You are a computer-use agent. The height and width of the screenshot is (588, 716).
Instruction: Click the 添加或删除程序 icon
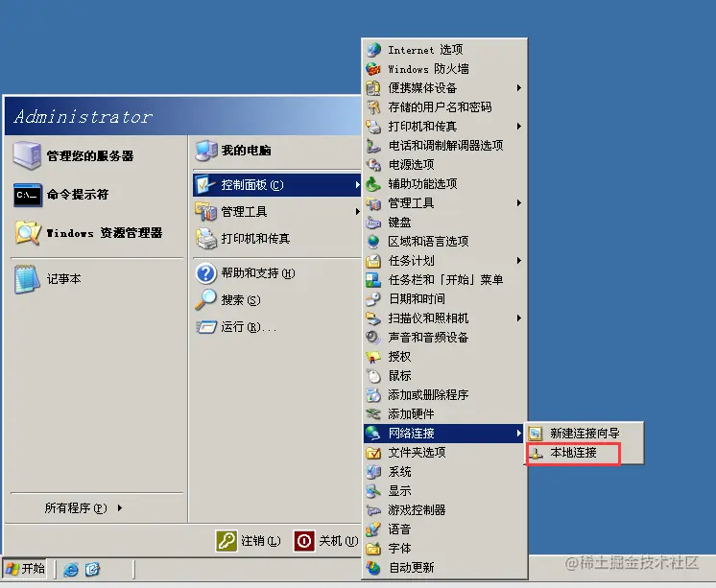coord(373,394)
